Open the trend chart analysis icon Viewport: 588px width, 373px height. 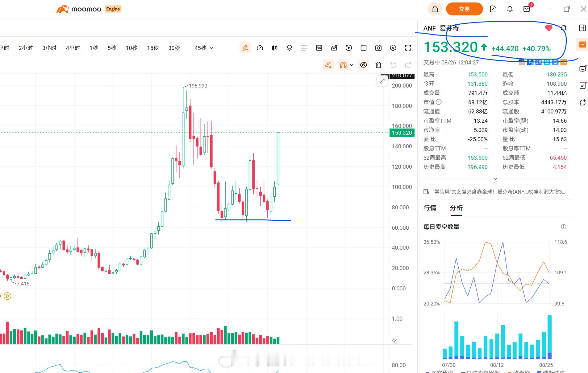pos(334,48)
